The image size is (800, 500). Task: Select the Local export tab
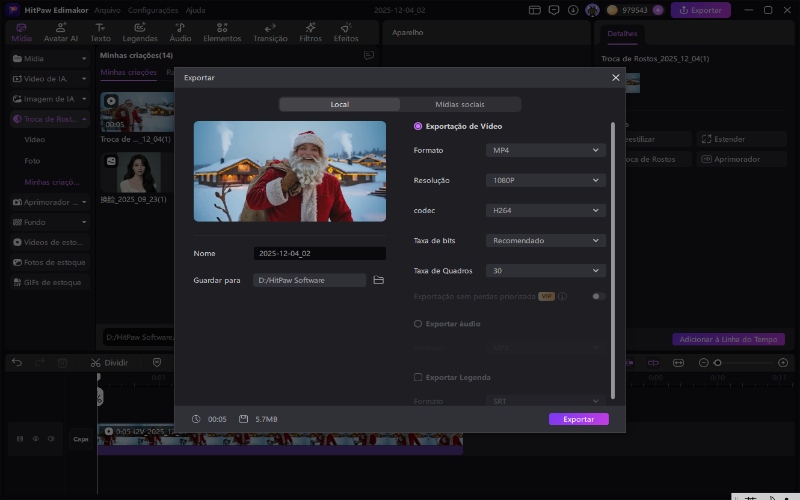[x=339, y=105]
